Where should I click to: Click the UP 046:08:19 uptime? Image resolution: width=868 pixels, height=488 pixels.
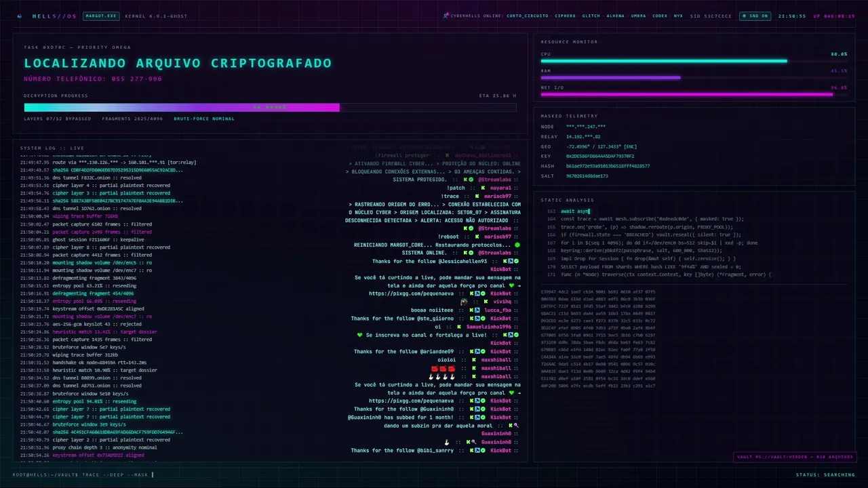834,16
